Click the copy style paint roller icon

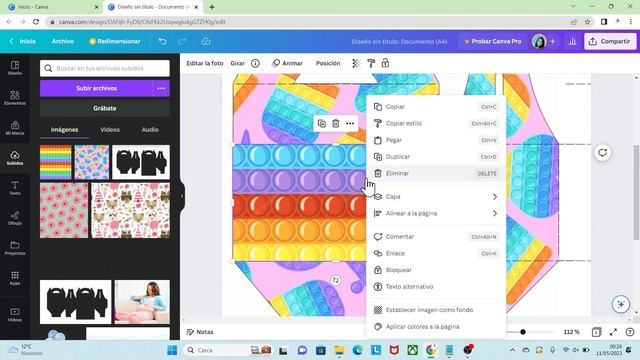[x=371, y=63]
